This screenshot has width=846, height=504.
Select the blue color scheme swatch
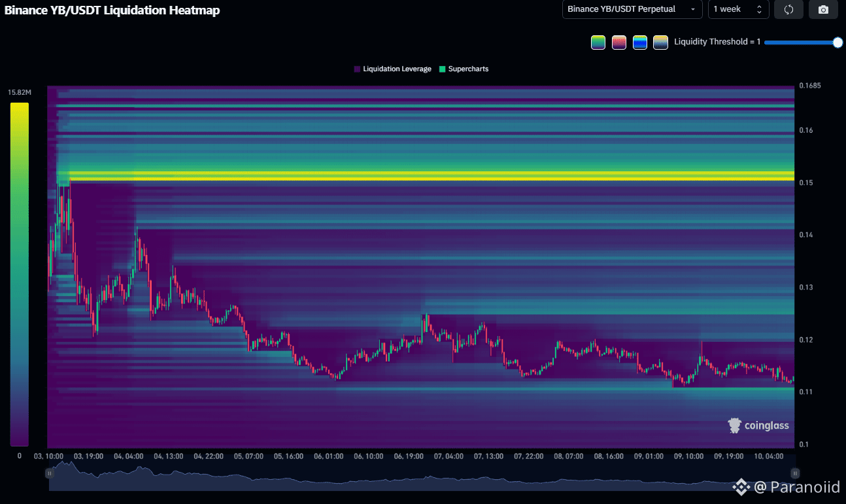point(640,42)
